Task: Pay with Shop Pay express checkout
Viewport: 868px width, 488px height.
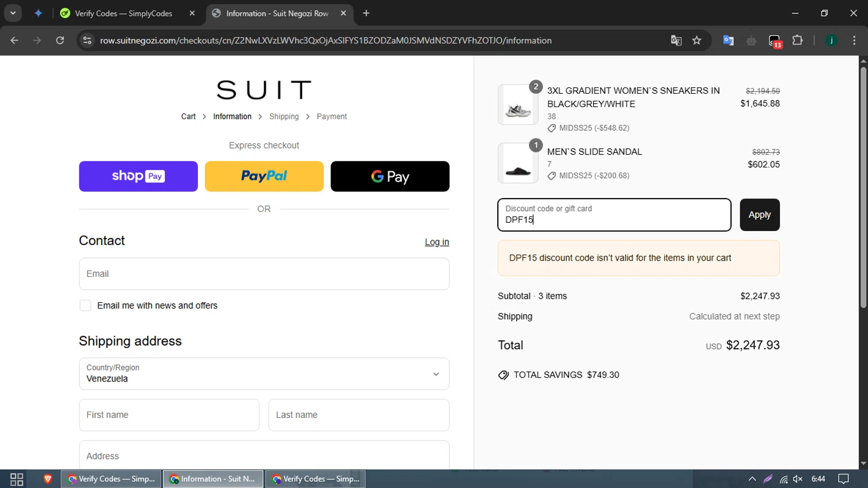Action: [x=138, y=176]
